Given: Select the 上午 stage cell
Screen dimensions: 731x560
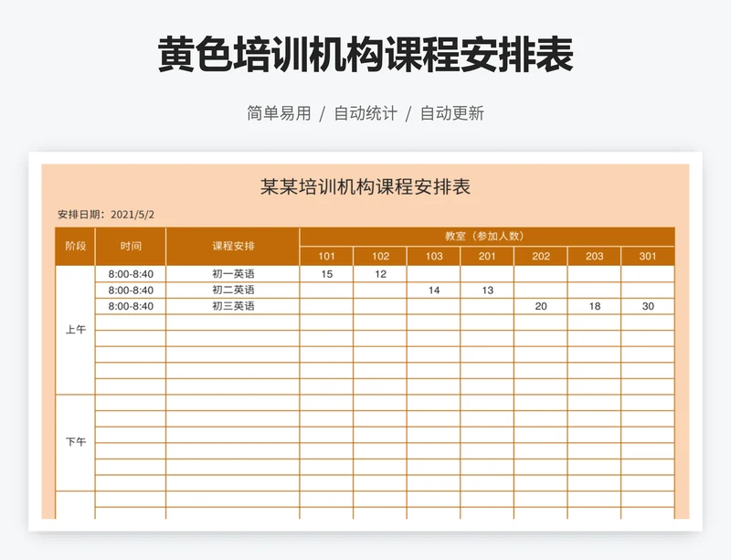Looking at the screenshot, I should coord(75,330).
